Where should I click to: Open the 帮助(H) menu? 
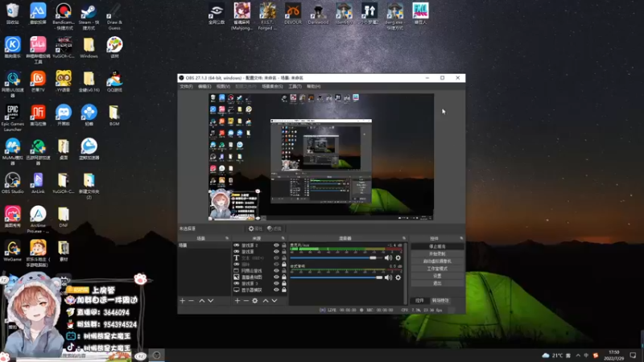313,87
